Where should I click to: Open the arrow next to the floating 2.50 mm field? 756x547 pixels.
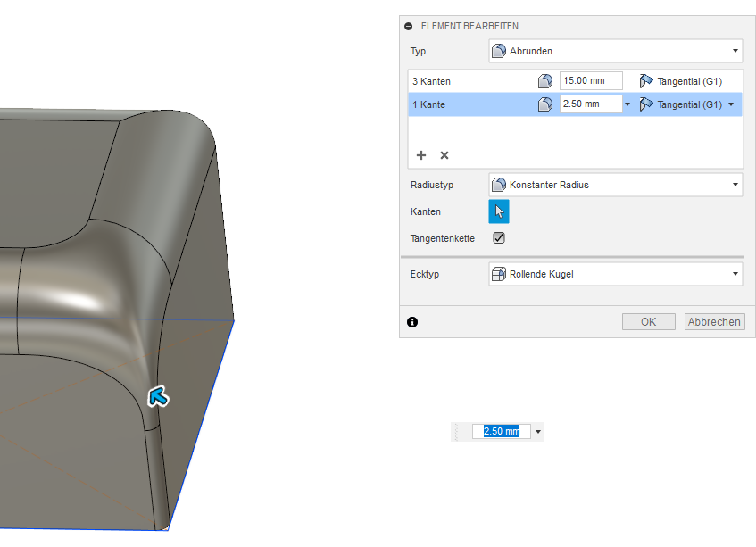tap(537, 431)
